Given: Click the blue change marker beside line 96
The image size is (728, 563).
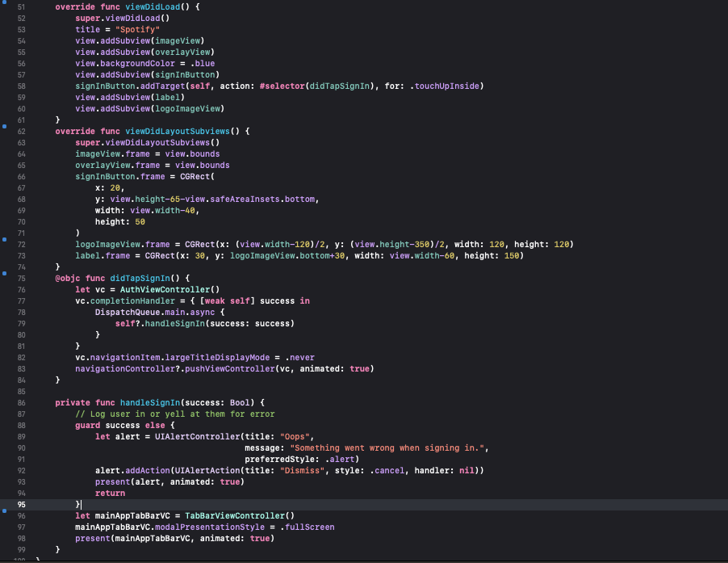Looking at the screenshot, I should coord(5,511).
